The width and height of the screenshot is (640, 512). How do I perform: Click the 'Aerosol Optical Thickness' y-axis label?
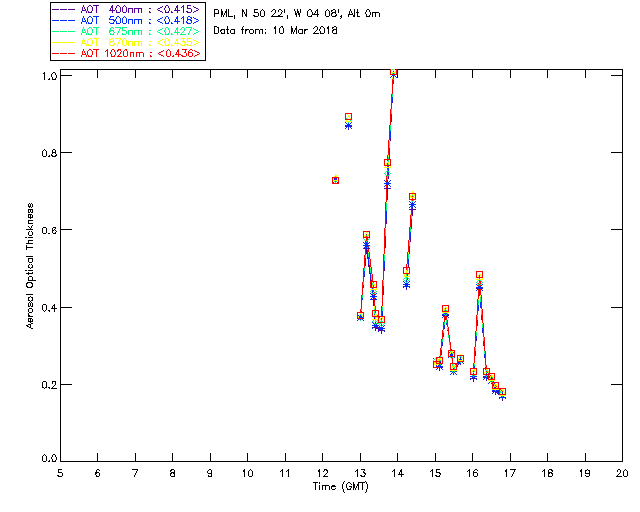coord(30,266)
